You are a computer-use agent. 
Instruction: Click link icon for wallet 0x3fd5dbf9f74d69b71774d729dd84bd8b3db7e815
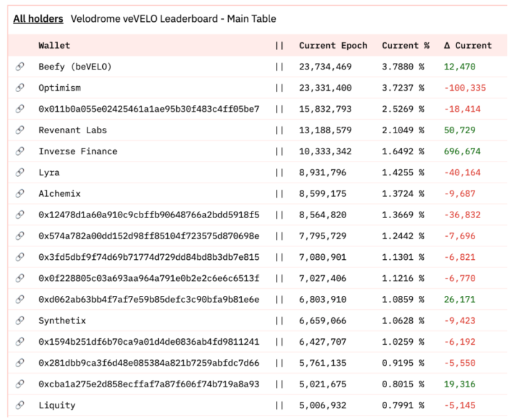(20, 257)
